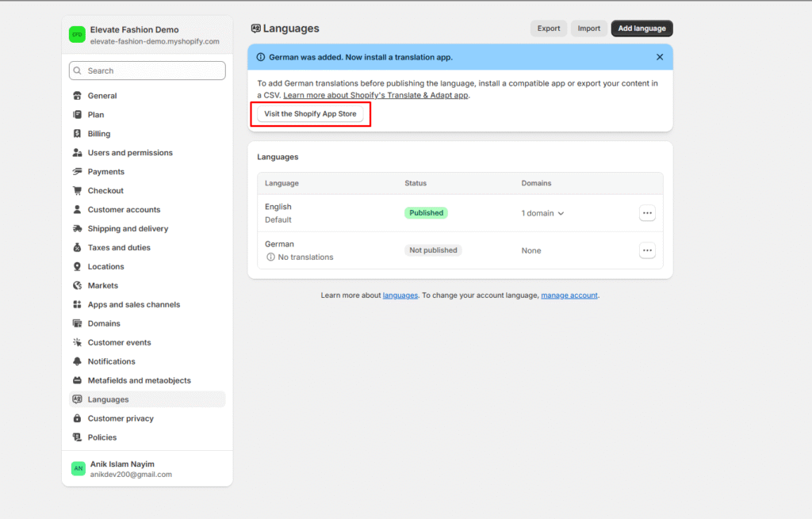Go to Shipping and delivery settings

(x=147, y=228)
